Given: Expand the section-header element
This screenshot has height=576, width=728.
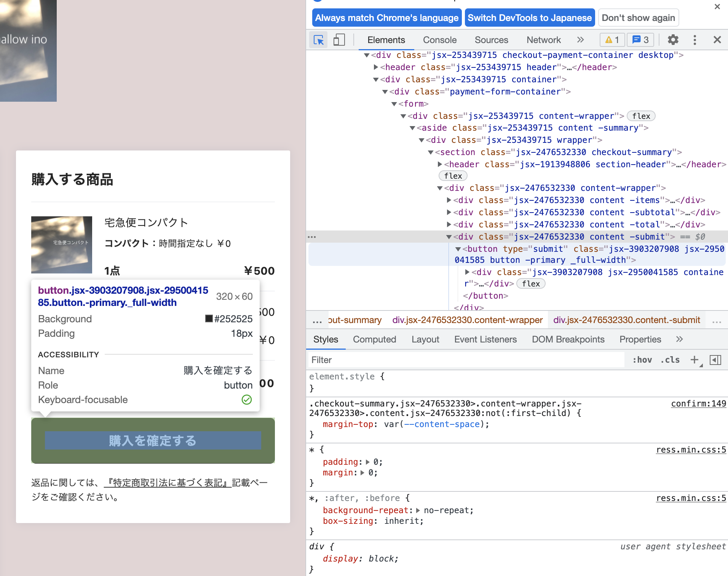Looking at the screenshot, I should click(x=440, y=164).
